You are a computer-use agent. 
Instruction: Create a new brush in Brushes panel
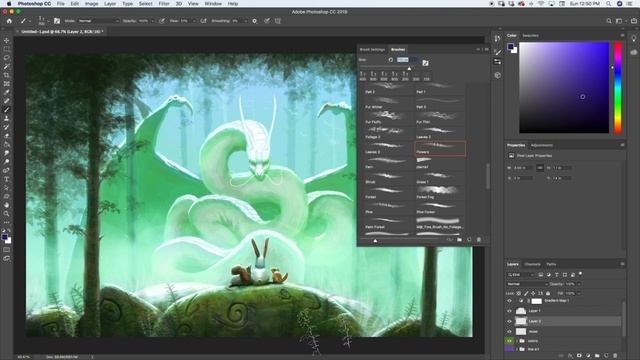(x=469, y=240)
